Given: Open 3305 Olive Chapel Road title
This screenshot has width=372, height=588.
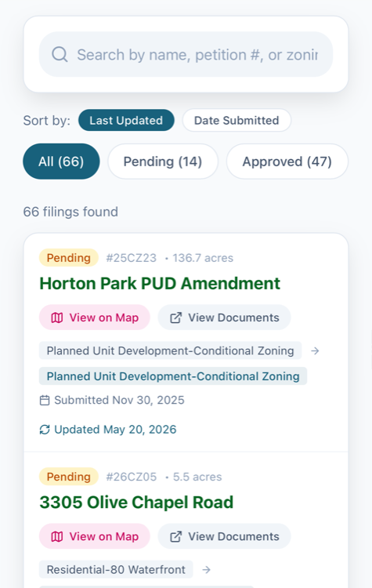Looking at the screenshot, I should pos(136,502).
